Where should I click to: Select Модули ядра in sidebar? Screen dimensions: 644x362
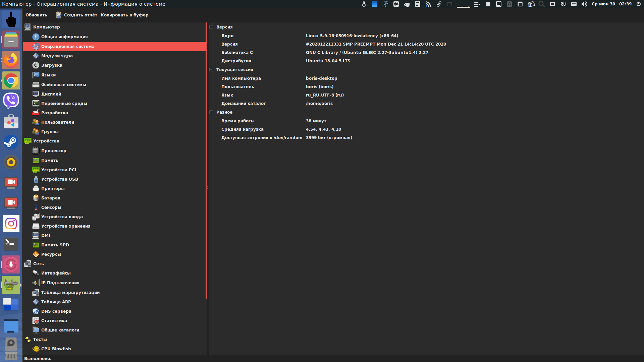[57, 56]
